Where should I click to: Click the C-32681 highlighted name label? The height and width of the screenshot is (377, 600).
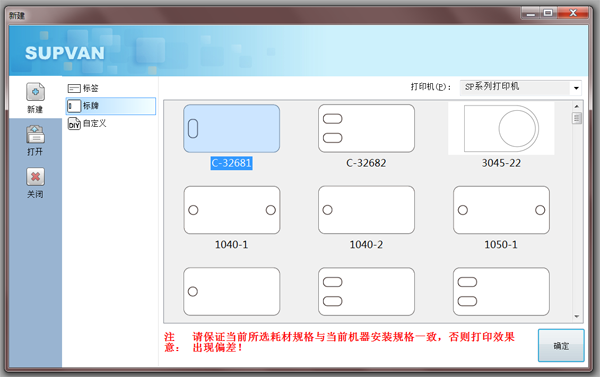[232, 163]
